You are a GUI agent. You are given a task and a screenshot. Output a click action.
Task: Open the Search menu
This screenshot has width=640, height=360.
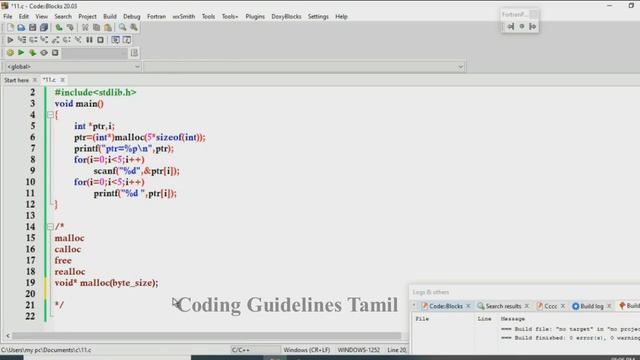63,16
